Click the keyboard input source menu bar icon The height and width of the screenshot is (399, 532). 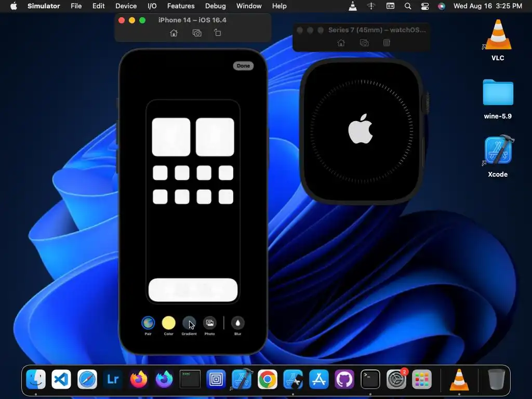click(x=391, y=6)
